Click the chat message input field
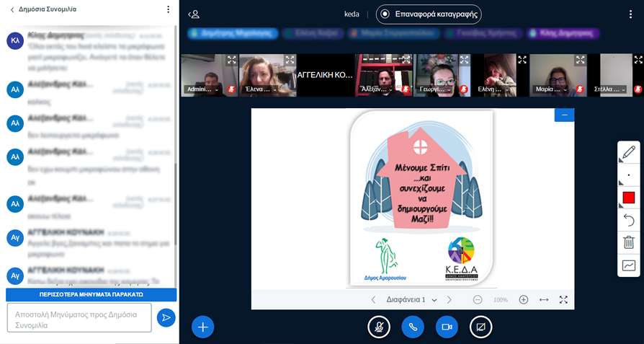The image size is (644, 344). click(x=79, y=317)
